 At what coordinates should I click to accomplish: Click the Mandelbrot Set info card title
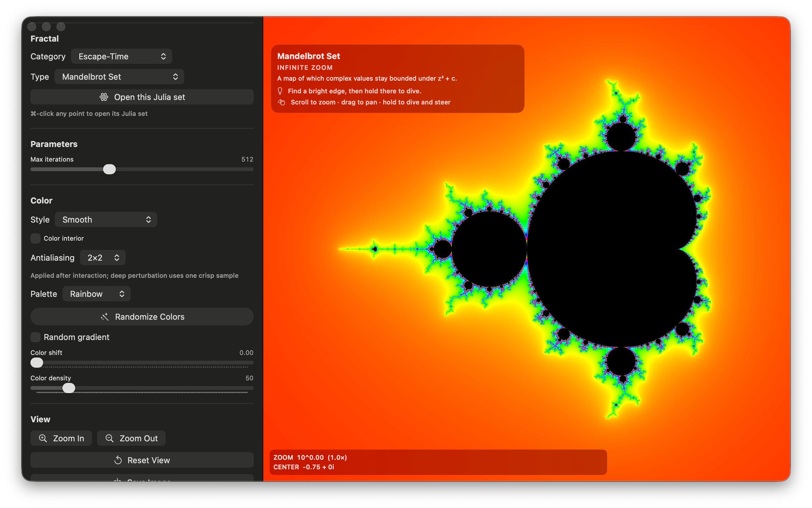[308, 56]
